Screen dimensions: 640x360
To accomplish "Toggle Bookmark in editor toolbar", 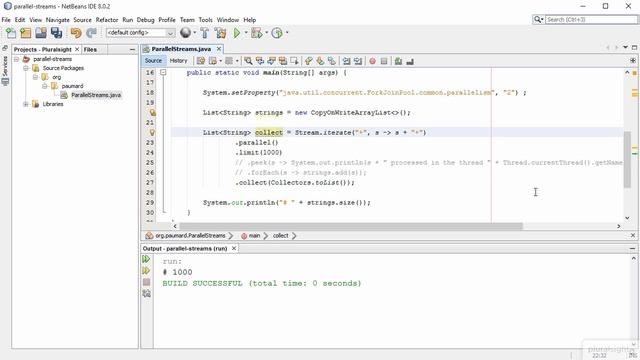I will (x=331, y=61).
